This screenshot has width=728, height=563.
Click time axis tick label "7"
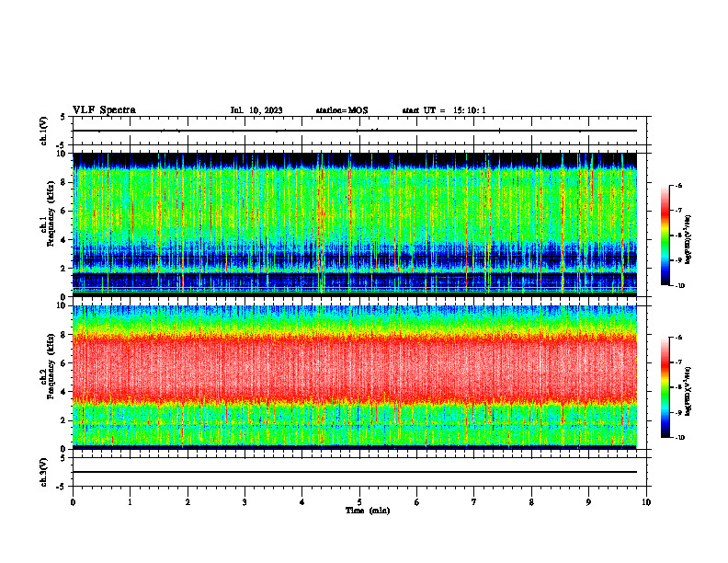pos(474,502)
